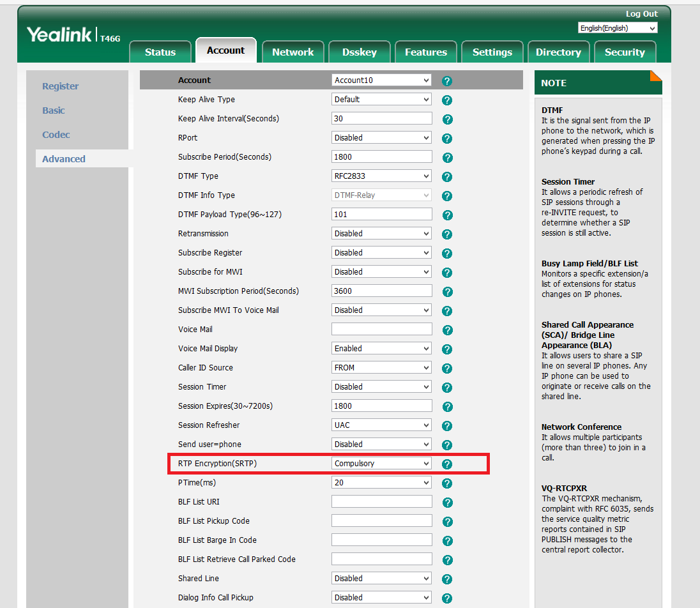This screenshot has width=700, height=608.
Task: Click the help icon next to DTMF Type
Action: pyautogui.click(x=447, y=177)
